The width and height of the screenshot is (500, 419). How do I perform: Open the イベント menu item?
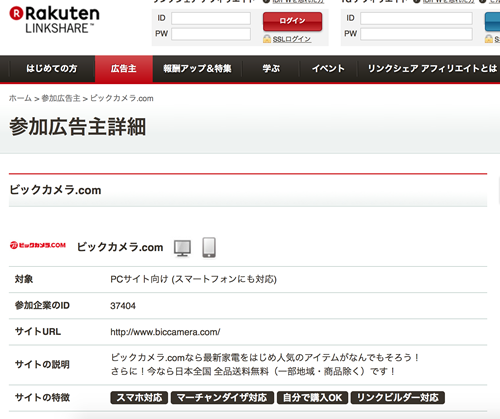coord(328,69)
